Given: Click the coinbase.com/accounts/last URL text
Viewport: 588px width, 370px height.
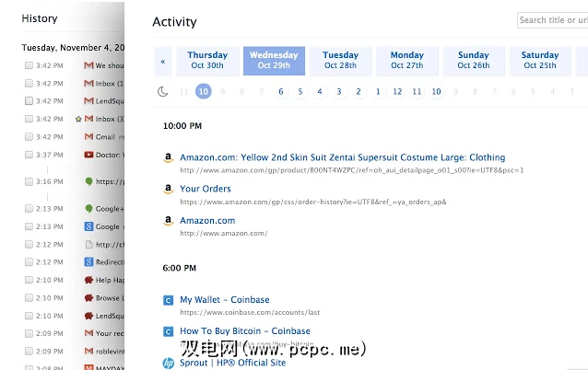Looking at the screenshot, I should pos(250,312).
